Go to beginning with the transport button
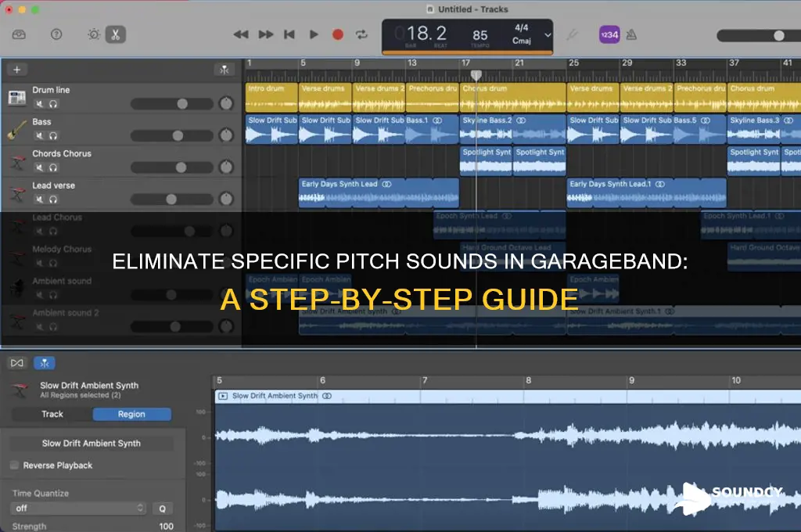Screen dimensions: 801x532 [289, 34]
